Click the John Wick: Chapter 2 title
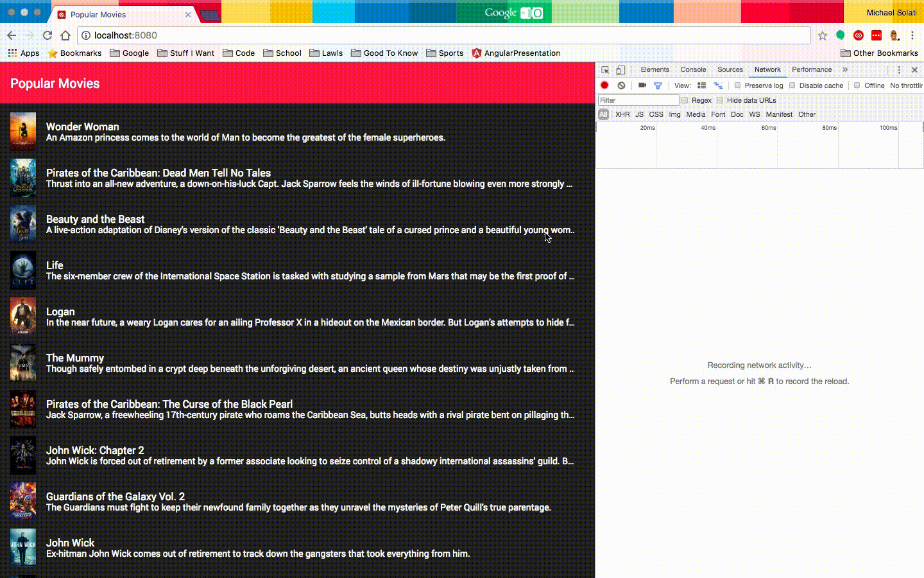Image resolution: width=924 pixels, height=578 pixels. [x=95, y=450]
